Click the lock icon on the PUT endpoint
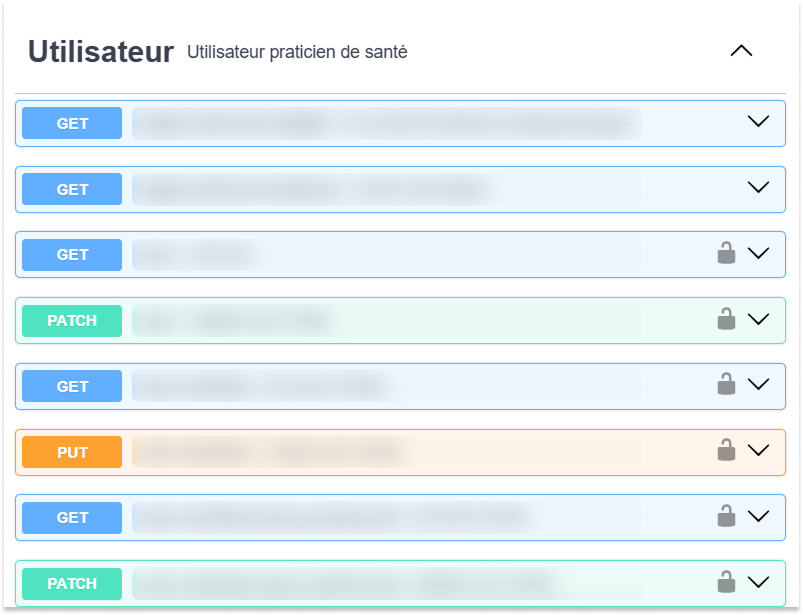 click(x=726, y=450)
